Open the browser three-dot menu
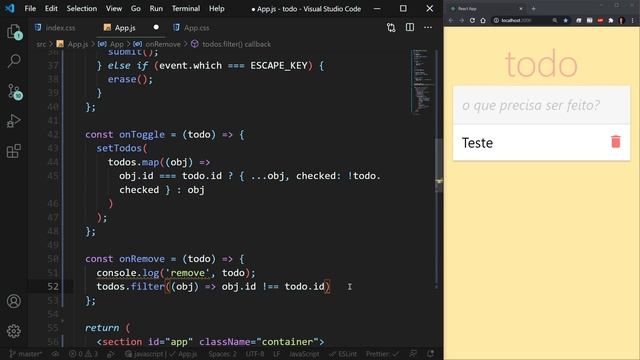The image size is (640, 360). [633, 20]
